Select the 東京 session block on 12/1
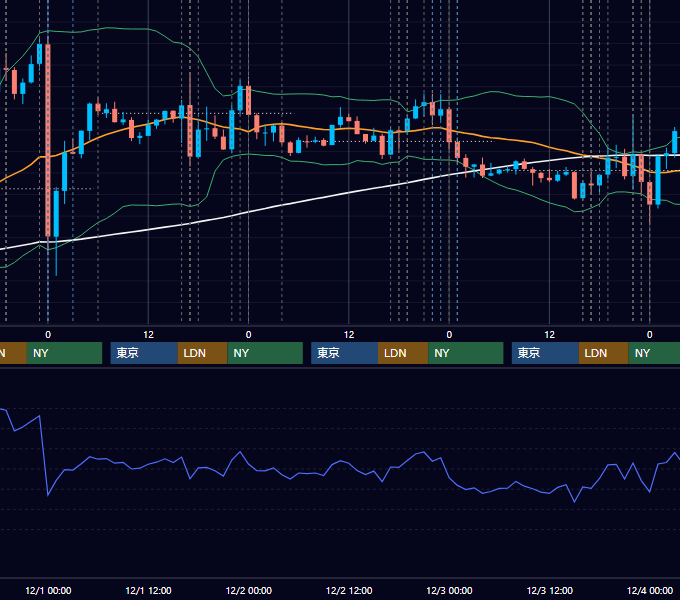Viewport: 680px width, 600px height. 144,353
